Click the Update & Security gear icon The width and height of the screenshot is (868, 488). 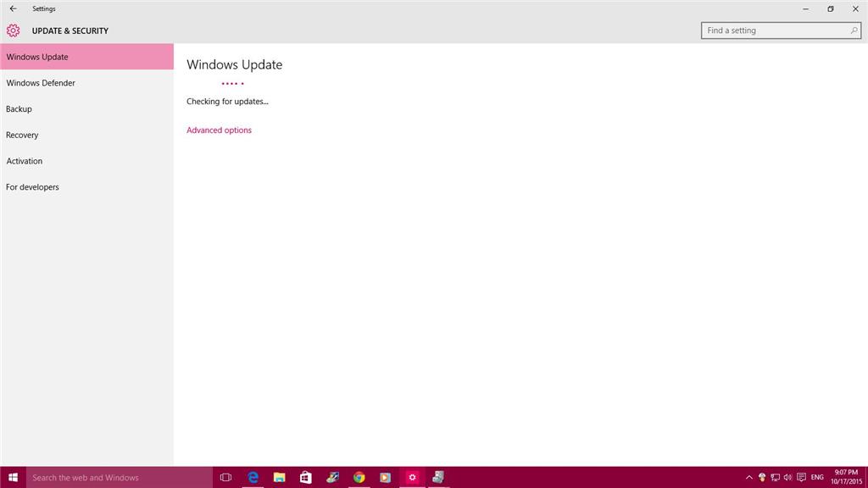(x=14, y=30)
